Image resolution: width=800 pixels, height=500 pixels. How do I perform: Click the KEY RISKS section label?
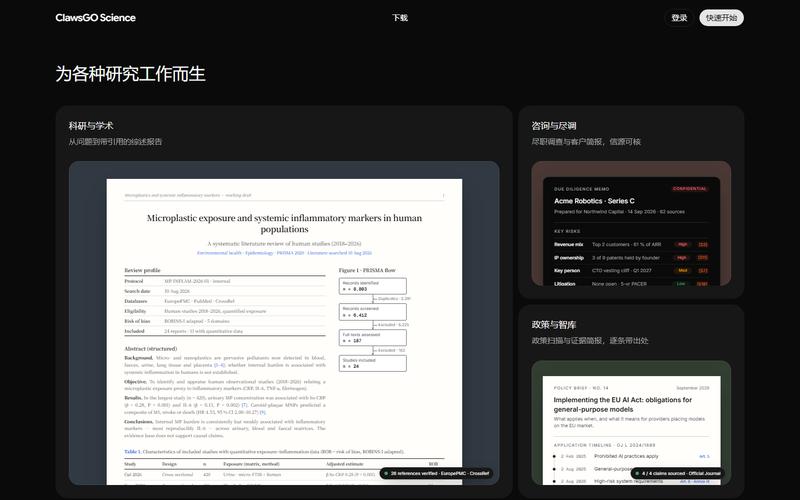pyautogui.click(x=567, y=231)
